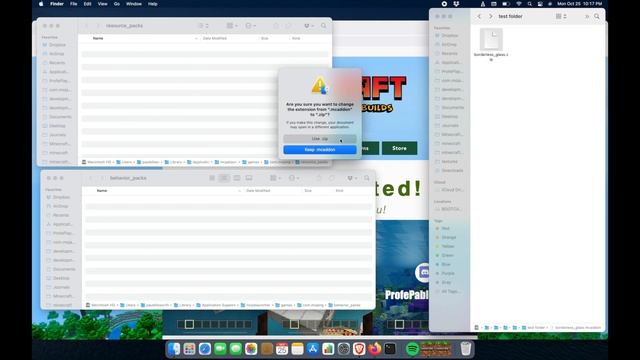Open Spotlight search in the menu bar

tap(529, 4)
